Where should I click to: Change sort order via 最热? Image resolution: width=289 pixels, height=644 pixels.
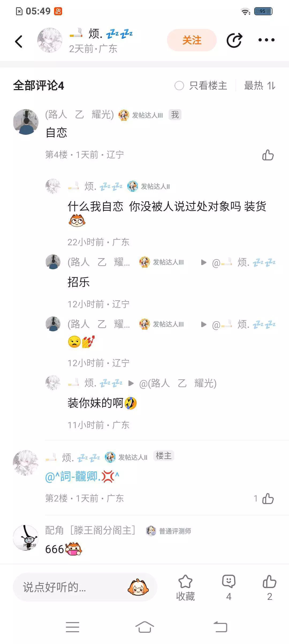click(x=260, y=86)
